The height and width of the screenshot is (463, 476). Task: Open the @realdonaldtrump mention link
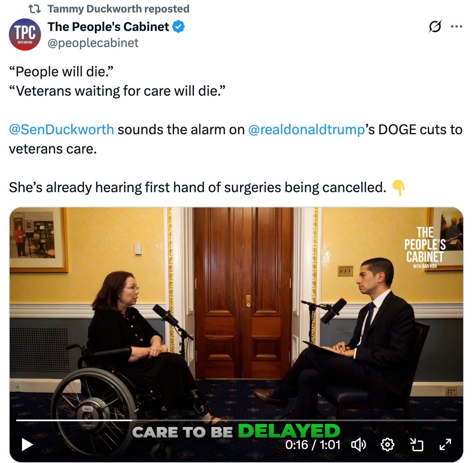[x=307, y=129]
